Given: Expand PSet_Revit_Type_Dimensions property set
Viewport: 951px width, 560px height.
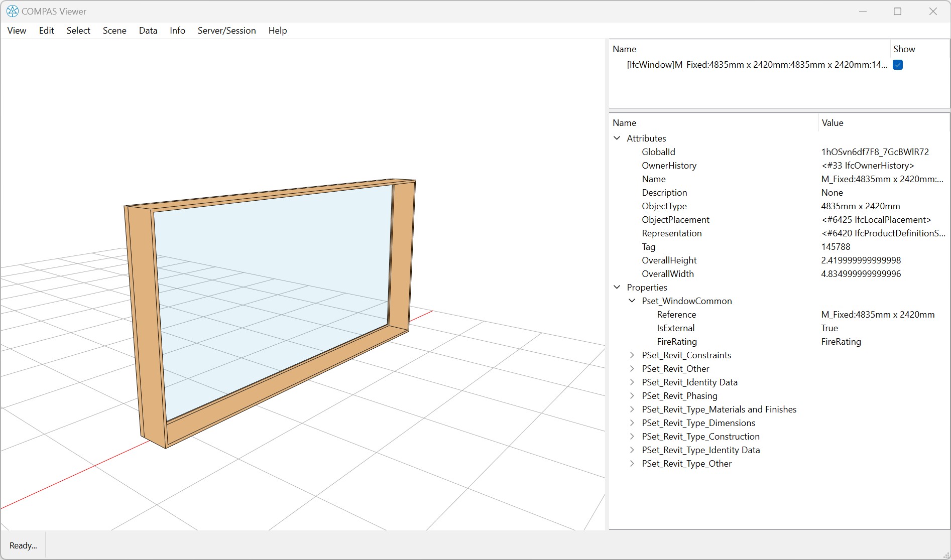Looking at the screenshot, I should [x=632, y=423].
